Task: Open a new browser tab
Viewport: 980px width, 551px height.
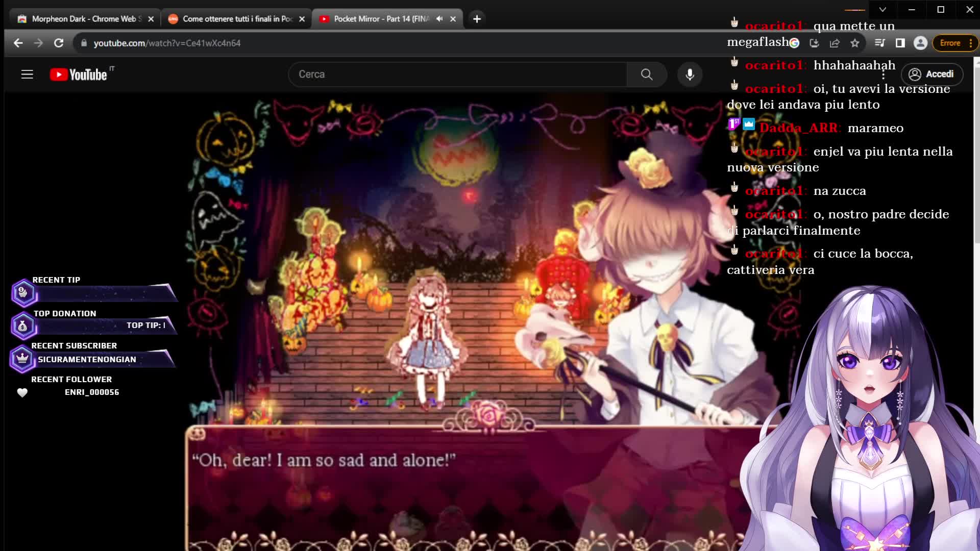Action: [477, 19]
